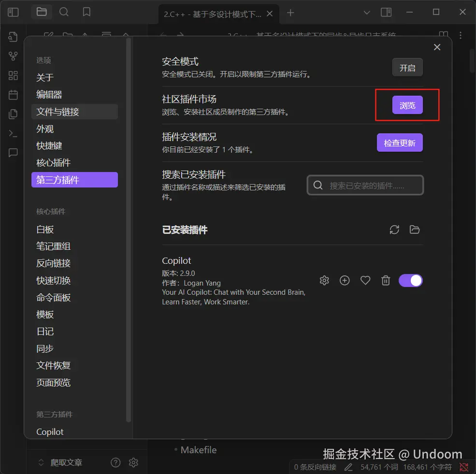Open the file explorer folder icon
Screen dimensions: 476x474
(x=42, y=12)
